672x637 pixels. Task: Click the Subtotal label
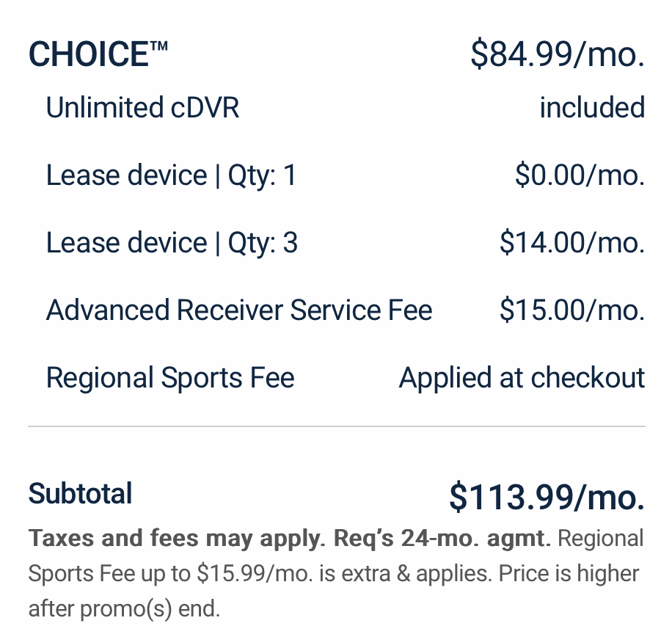coord(80,494)
